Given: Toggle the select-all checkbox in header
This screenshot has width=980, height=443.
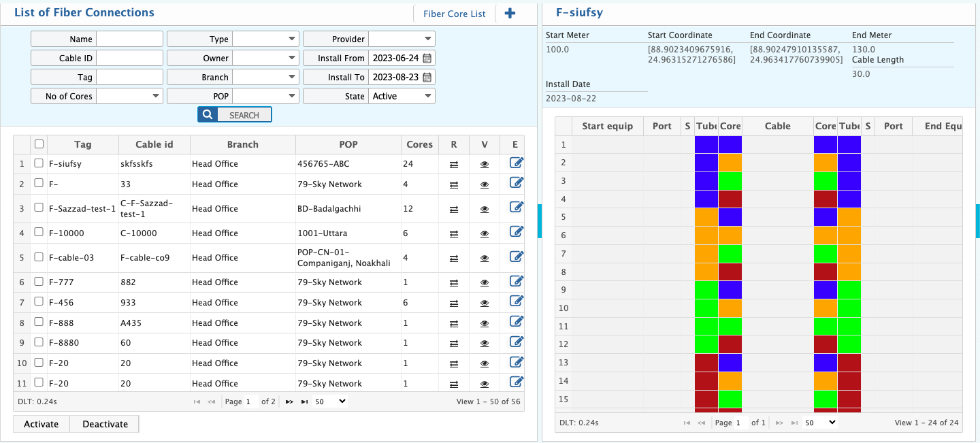Looking at the screenshot, I should click(x=39, y=144).
